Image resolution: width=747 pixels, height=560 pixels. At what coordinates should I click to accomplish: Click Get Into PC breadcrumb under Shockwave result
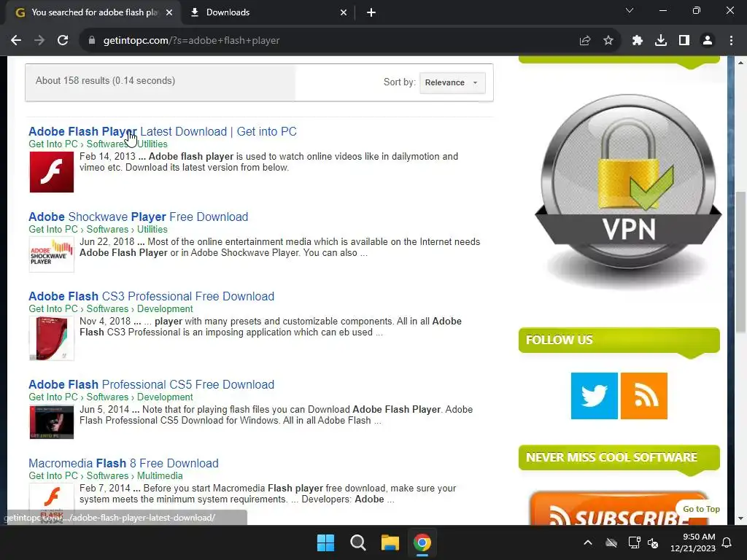(x=53, y=229)
